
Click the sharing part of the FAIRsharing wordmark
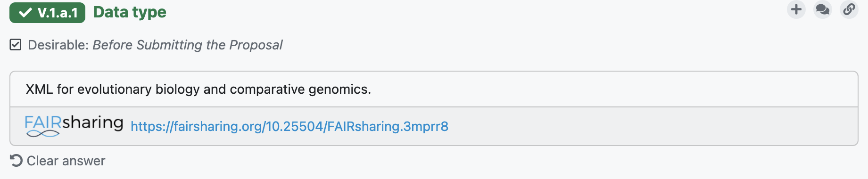(x=93, y=123)
